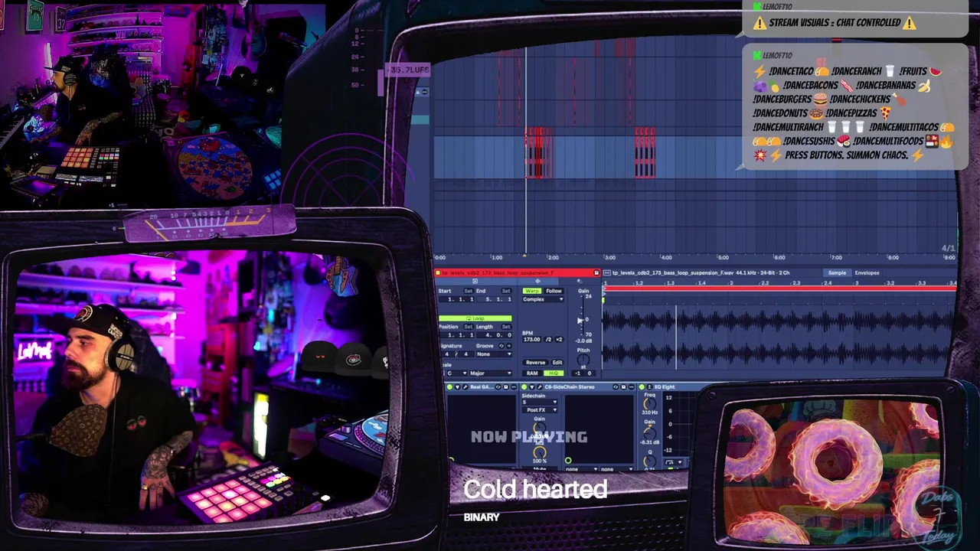The height and width of the screenshot is (551, 980).
Task: Click the clip color swatch in clip title bar
Action: point(438,272)
